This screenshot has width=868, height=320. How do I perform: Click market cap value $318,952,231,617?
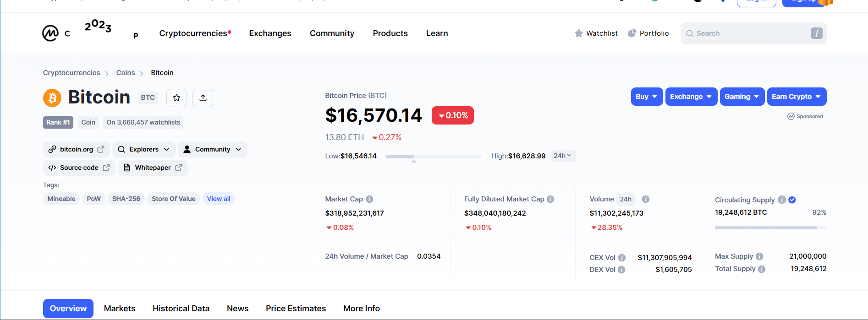(x=355, y=213)
